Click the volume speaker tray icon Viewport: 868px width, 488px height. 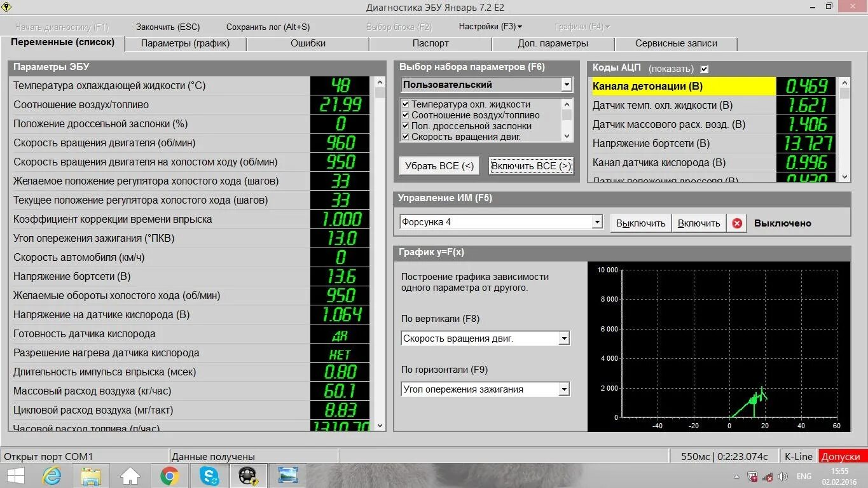[783, 477]
